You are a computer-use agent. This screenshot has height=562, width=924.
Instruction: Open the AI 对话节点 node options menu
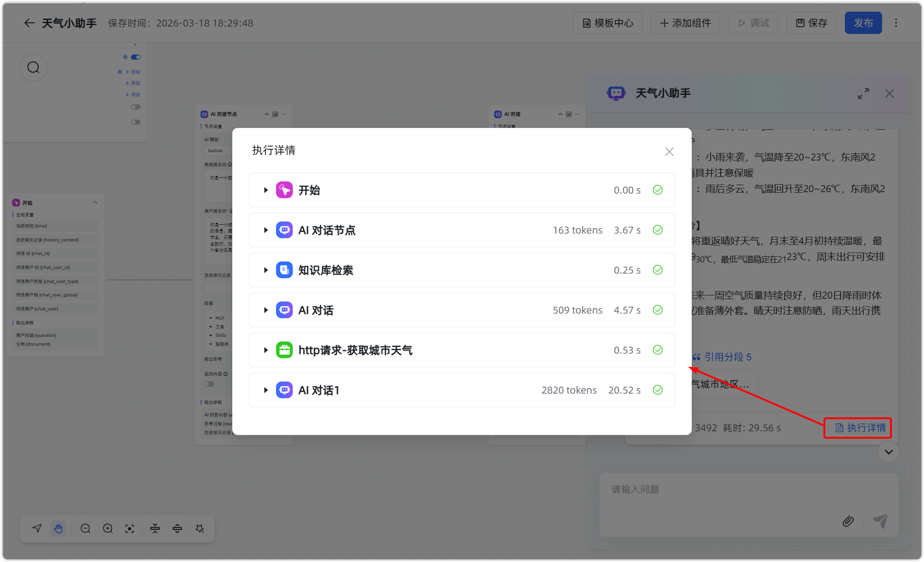pos(283,114)
